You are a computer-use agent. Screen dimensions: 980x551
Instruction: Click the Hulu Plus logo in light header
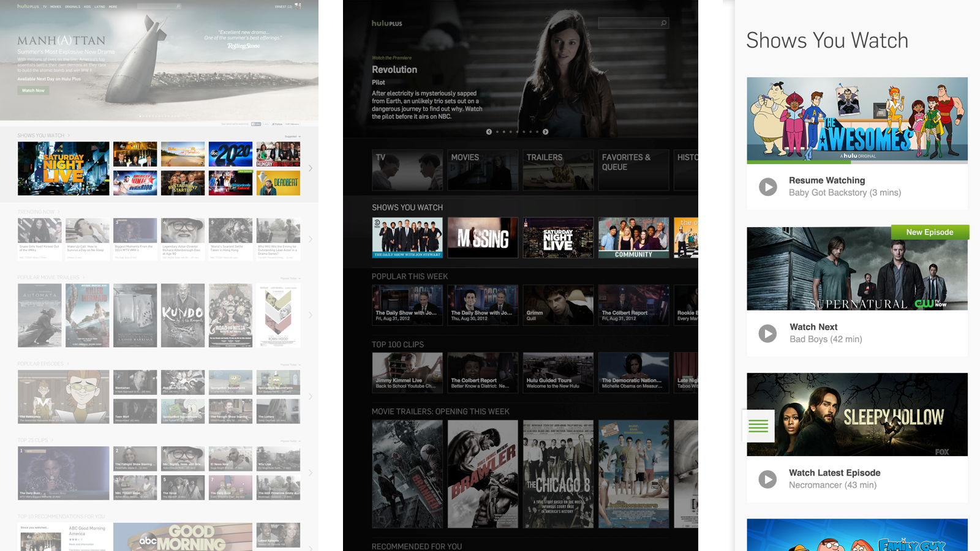pos(28,6)
